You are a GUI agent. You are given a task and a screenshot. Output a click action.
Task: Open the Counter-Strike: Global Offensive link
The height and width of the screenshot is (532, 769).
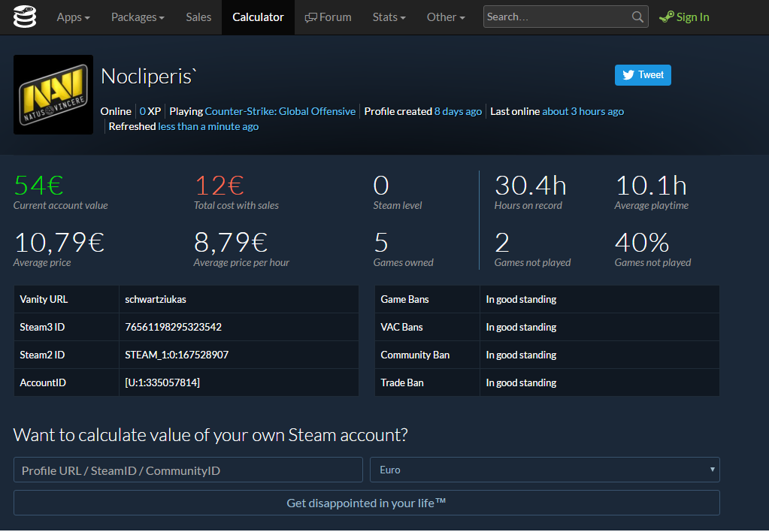280,111
